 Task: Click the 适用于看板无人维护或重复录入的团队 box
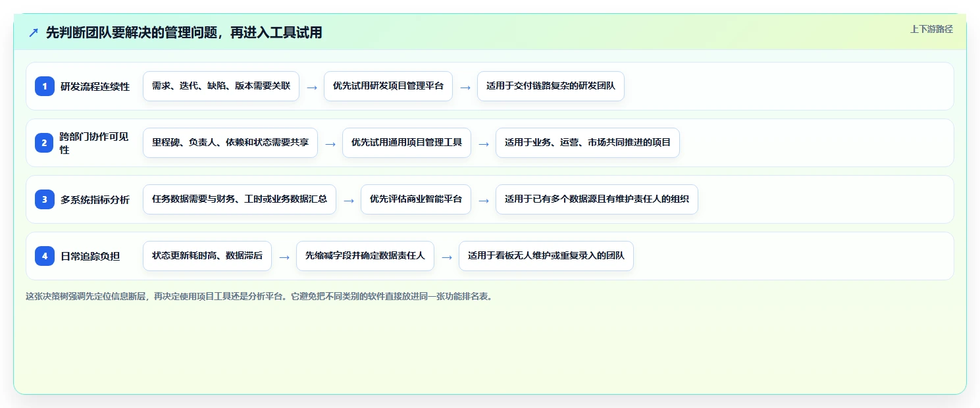pos(546,256)
